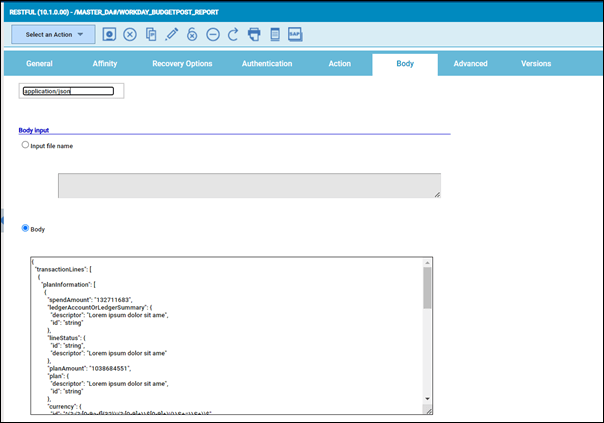Select the Body tab
The image size is (604, 423).
(x=405, y=64)
